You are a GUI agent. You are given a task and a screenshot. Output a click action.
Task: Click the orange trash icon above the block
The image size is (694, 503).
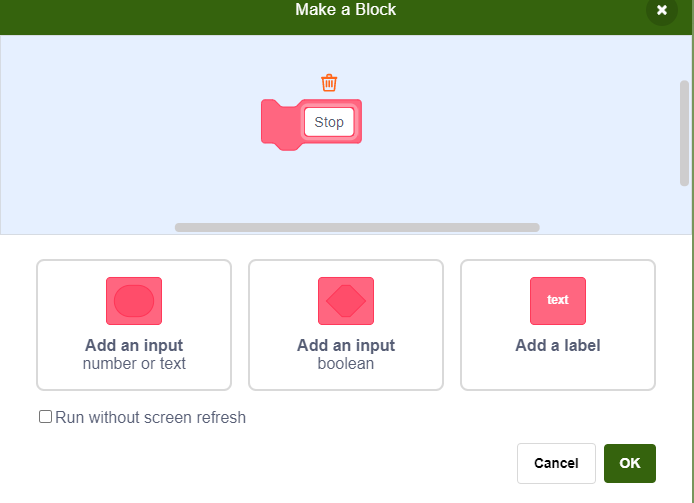(x=329, y=83)
